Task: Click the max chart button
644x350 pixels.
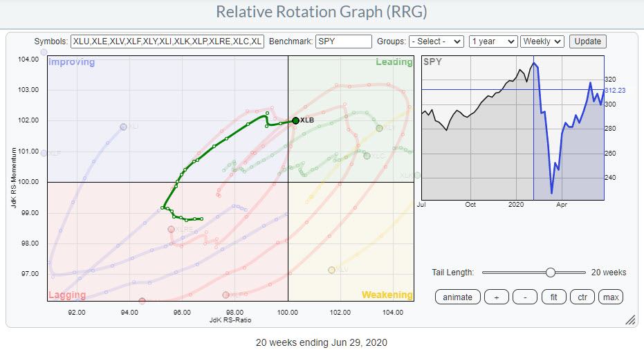Action: 611,297
